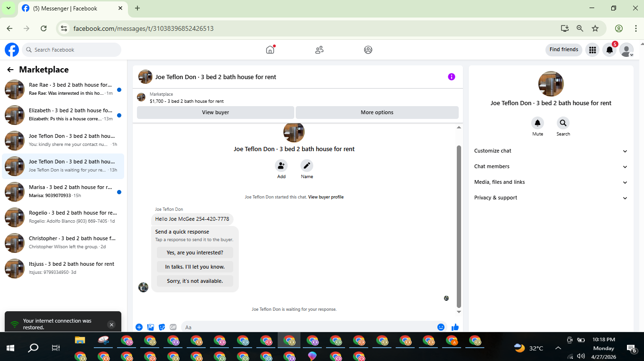The width and height of the screenshot is (644, 361).
Task: Open a new browser tab
Action: point(137,8)
